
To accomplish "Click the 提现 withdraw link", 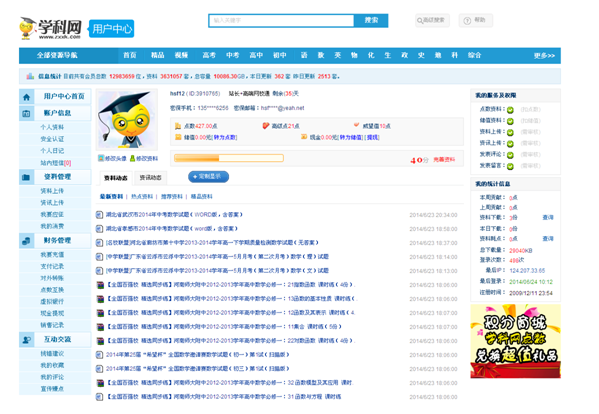I will 372,137.
